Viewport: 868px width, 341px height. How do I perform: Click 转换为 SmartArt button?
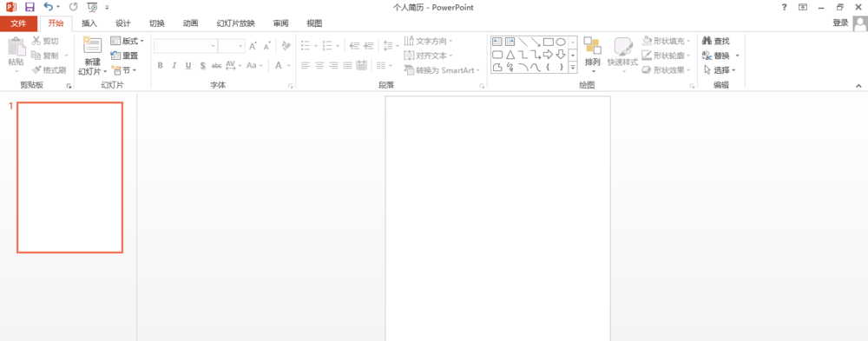(x=442, y=70)
